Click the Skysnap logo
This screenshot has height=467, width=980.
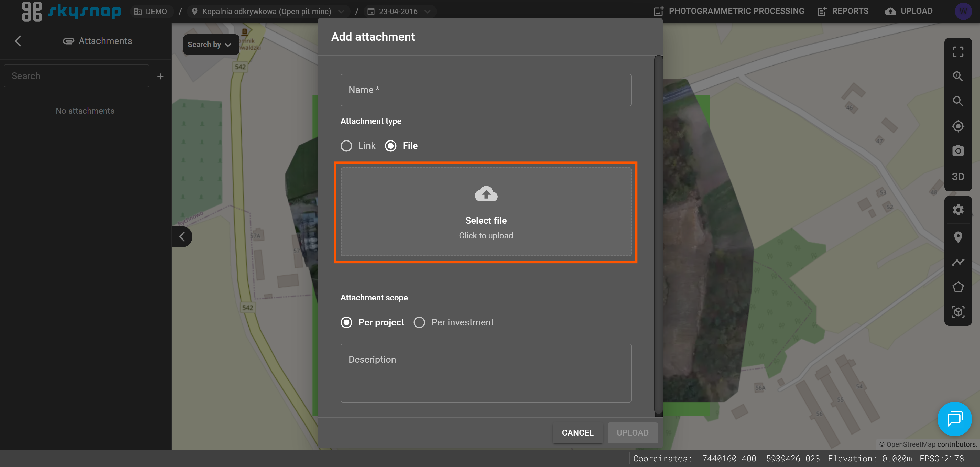(x=72, y=12)
